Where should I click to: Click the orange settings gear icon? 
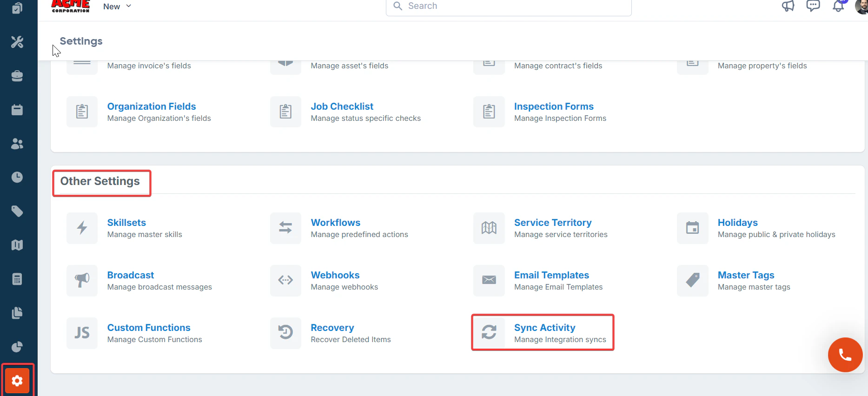point(17,381)
